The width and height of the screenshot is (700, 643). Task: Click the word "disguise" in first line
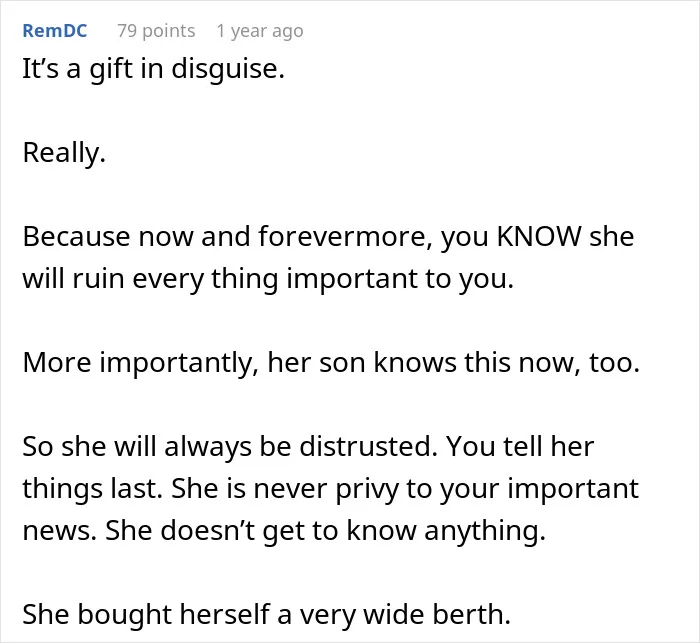pyautogui.click(x=228, y=69)
